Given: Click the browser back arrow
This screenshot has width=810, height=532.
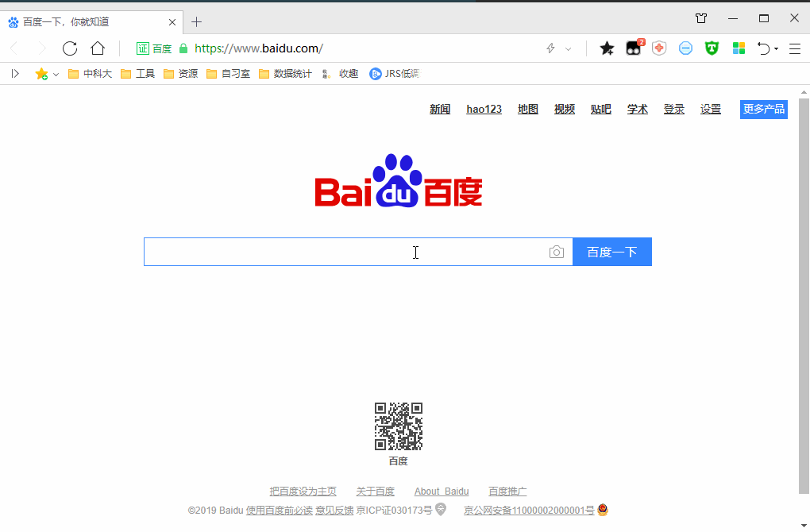Looking at the screenshot, I should (14, 48).
